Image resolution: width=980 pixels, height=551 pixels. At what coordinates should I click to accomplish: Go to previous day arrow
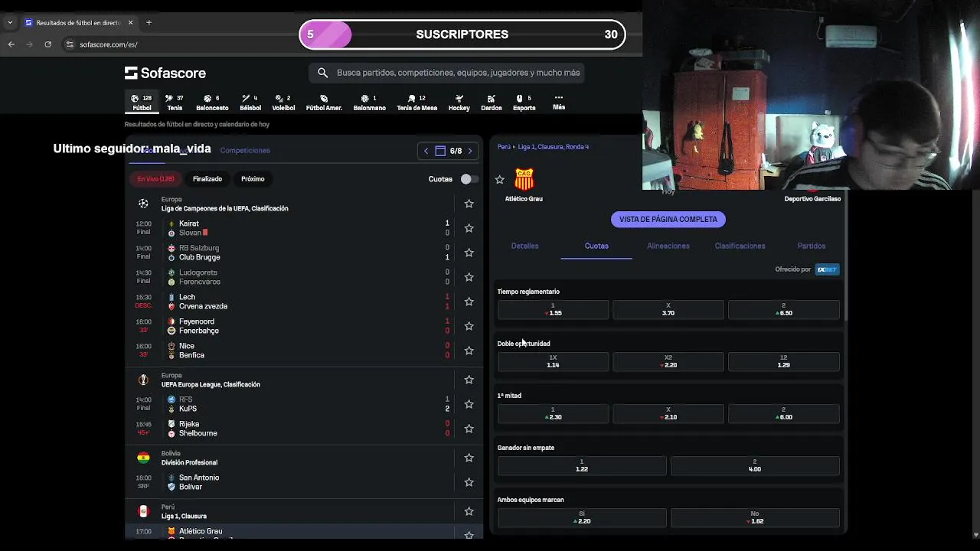pyautogui.click(x=426, y=151)
